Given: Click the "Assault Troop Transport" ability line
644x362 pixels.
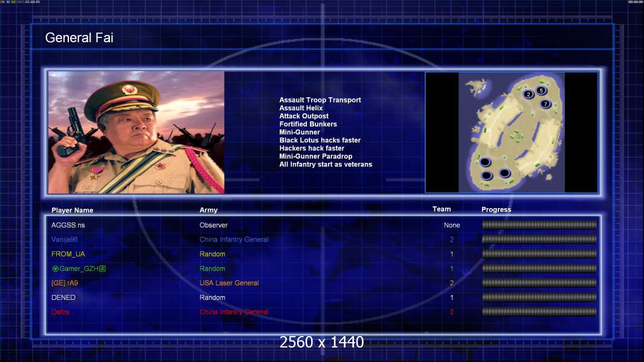Looking at the screenshot, I should click(x=320, y=100).
